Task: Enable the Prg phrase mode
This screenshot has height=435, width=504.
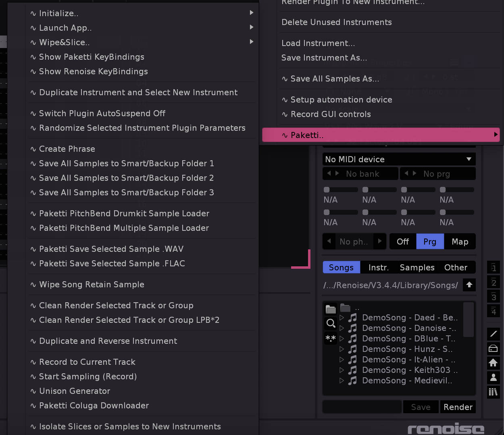Action: point(430,242)
